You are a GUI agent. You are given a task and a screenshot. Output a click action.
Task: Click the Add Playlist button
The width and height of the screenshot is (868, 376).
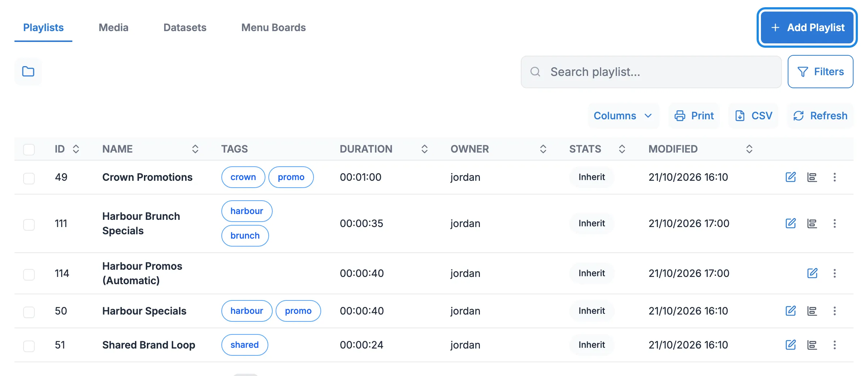pyautogui.click(x=807, y=27)
